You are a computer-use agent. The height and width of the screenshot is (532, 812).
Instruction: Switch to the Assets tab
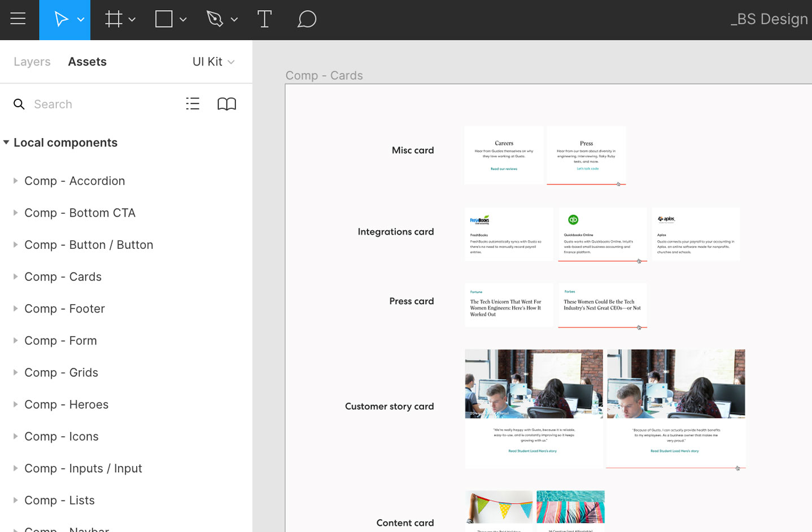(x=87, y=61)
